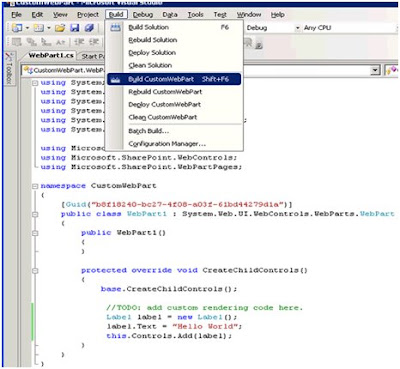
Task: Click the Display Parameter Info icon
Action: click(x=32, y=42)
